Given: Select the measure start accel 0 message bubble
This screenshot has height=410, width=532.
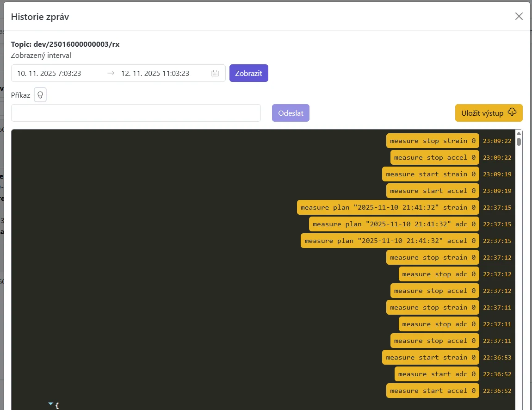Looking at the screenshot, I should click(x=432, y=191).
